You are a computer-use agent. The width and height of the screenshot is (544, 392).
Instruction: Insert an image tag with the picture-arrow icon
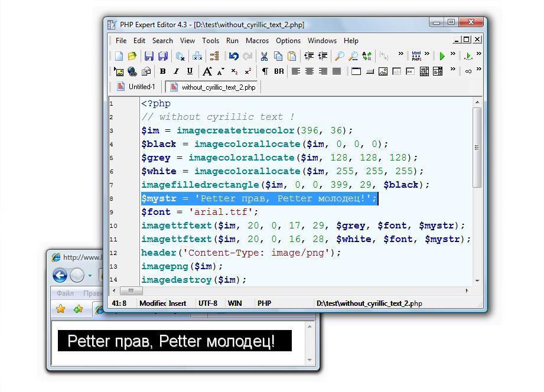point(119,71)
